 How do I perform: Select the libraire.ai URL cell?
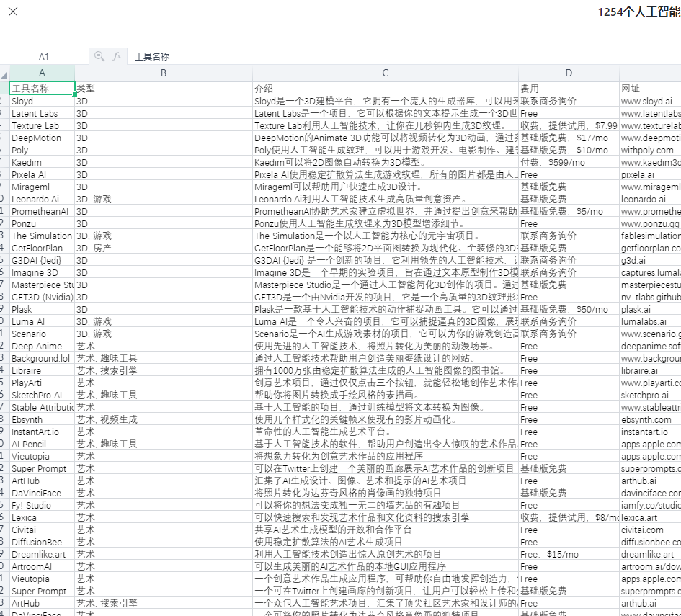[650, 371]
